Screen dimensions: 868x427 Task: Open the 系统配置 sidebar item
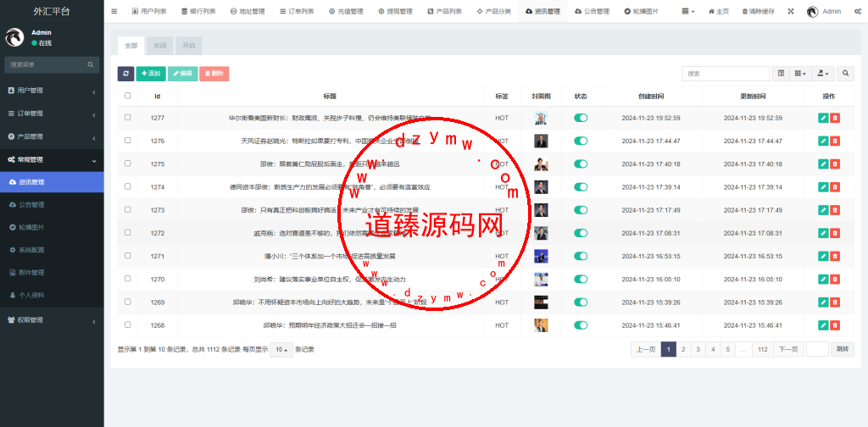[x=52, y=250]
